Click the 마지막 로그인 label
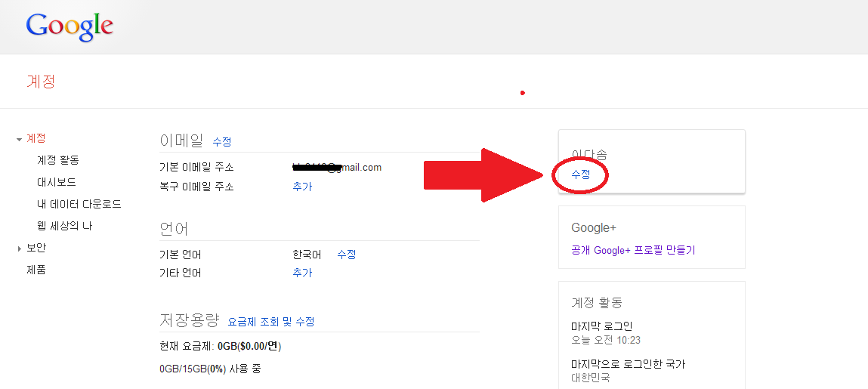The image size is (868, 389). tap(602, 326)
